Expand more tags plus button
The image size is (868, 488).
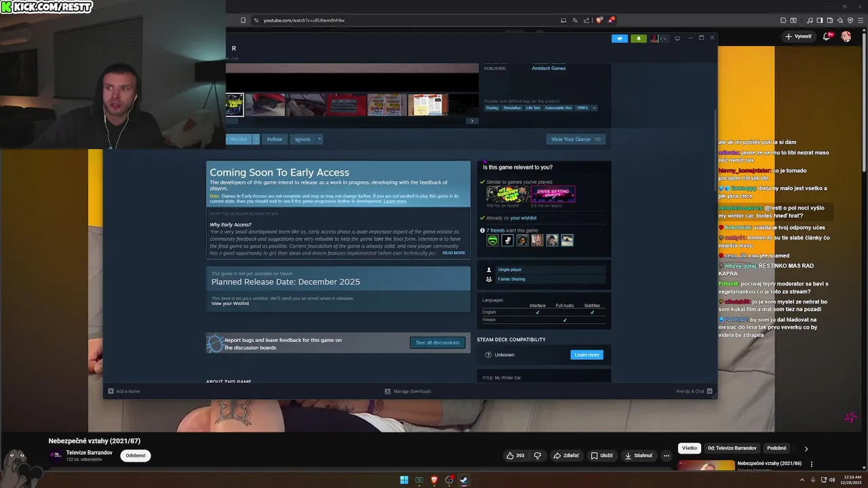tap(595, 108)
